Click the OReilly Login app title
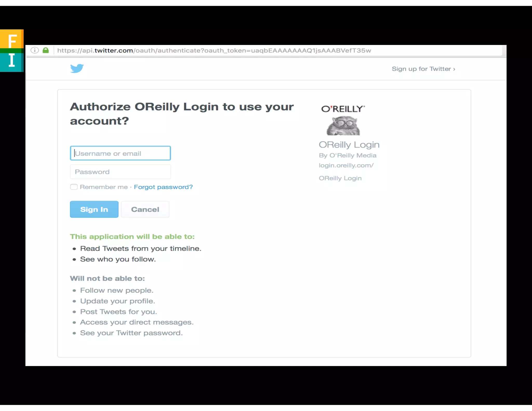Viewport: 532px width, 411px height. (x=349, y=145)
